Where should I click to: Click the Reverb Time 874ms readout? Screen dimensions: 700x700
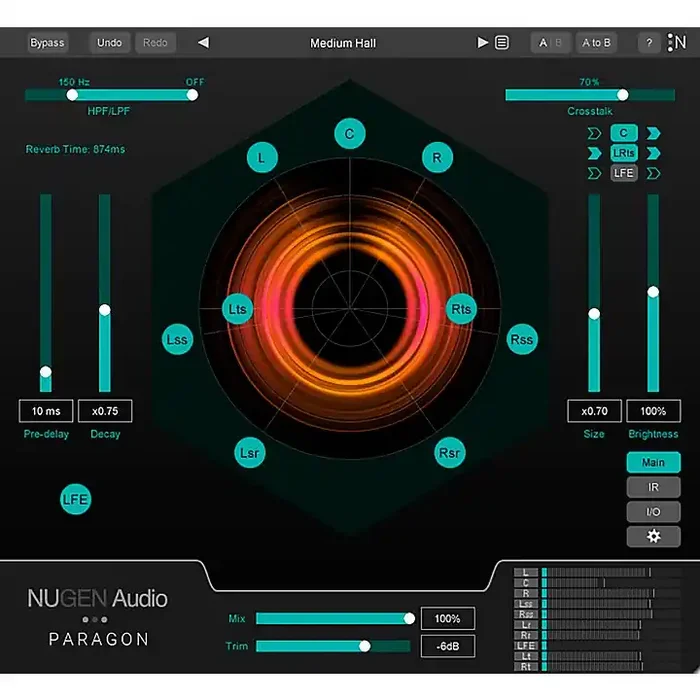pyautogui.click(x=75, y=149)
